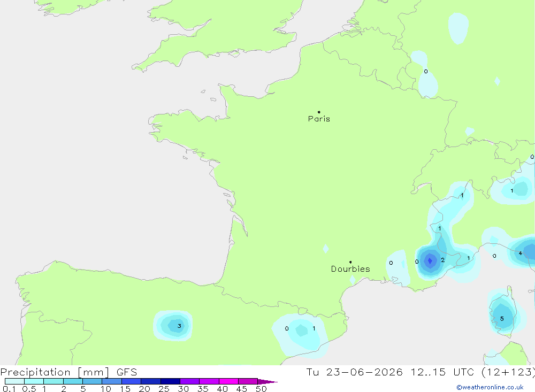Click the legend value '35'
The width and height of the screenshot is (535, 392).
click(x=203, y=389)
